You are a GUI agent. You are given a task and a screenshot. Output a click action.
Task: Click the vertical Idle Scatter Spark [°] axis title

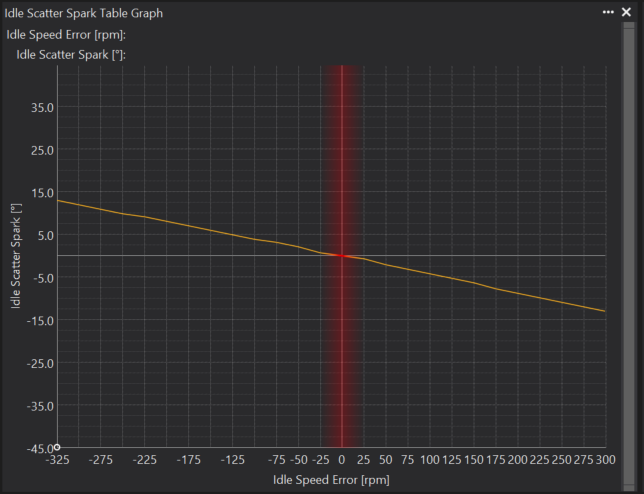(16, 256)
